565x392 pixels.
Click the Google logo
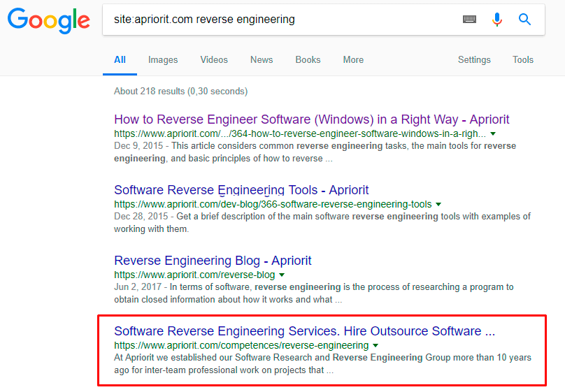[x=49, y=20]
